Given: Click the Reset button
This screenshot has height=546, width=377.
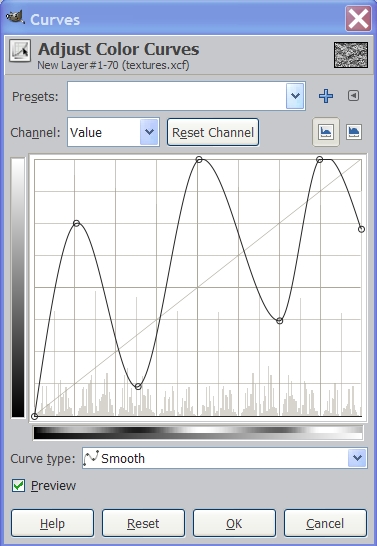Looking at the screenshot, I should coord(143,523).
